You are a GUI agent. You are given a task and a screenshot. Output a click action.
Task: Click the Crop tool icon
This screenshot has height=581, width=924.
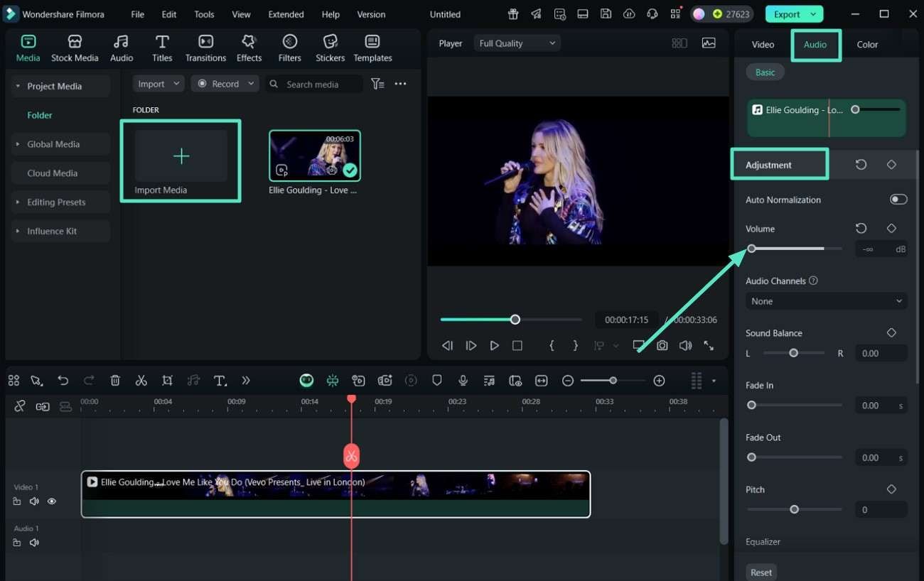tap(167, 381)
